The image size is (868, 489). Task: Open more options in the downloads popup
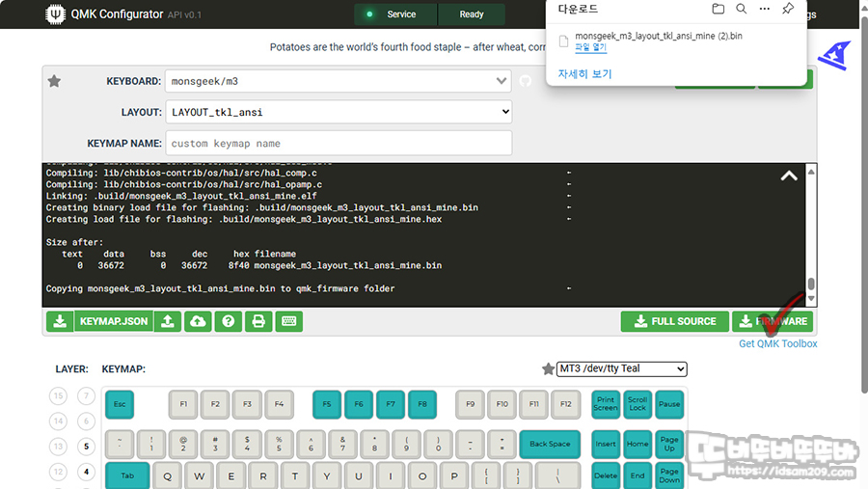pos(765,9)
